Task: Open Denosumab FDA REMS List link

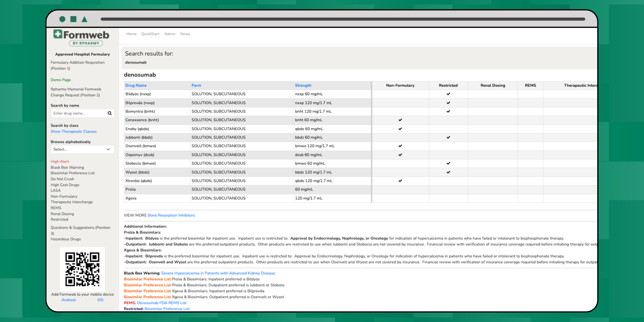Action: click(162, 303)
